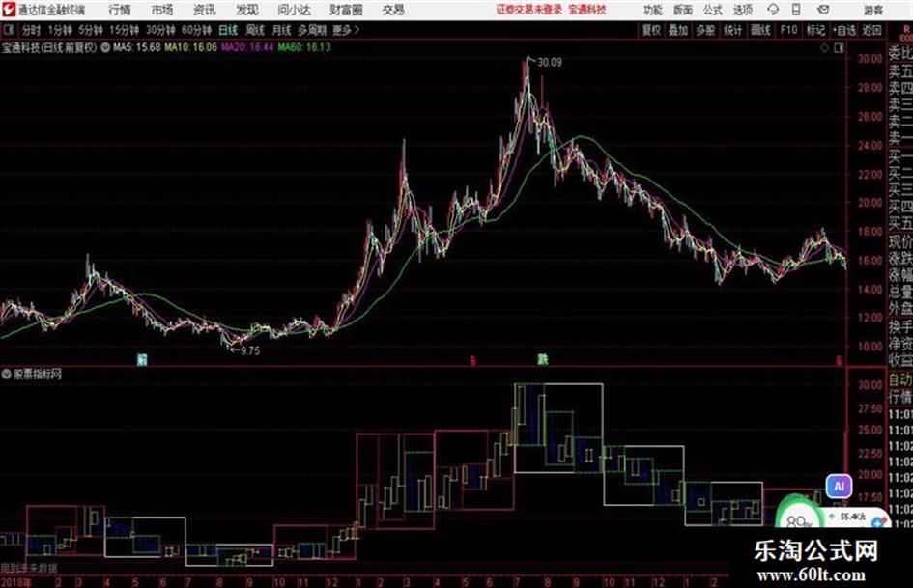Expand the 更多 periods chevron
Viewport: 913px width, 588px height.
click(x=357, y=30)
